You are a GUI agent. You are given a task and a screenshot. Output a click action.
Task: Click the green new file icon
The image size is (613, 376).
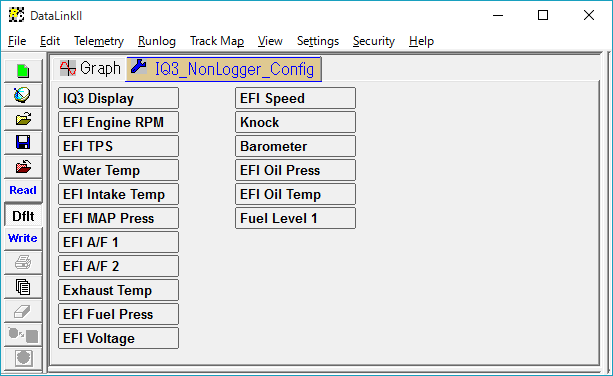pos(23,71)
